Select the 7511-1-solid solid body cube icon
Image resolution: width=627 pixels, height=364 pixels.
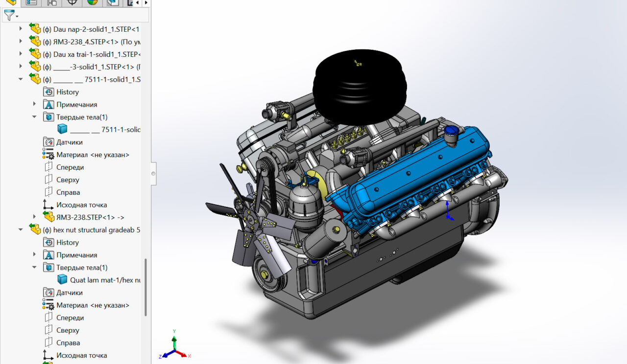point(62,129)
